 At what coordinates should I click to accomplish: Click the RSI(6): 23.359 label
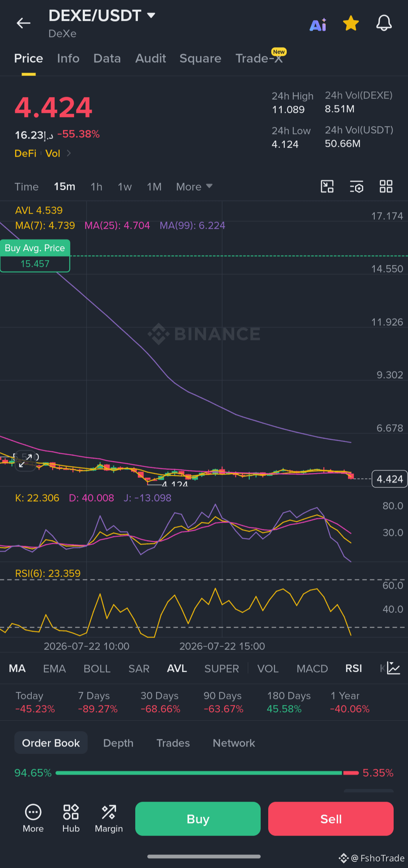48,573
